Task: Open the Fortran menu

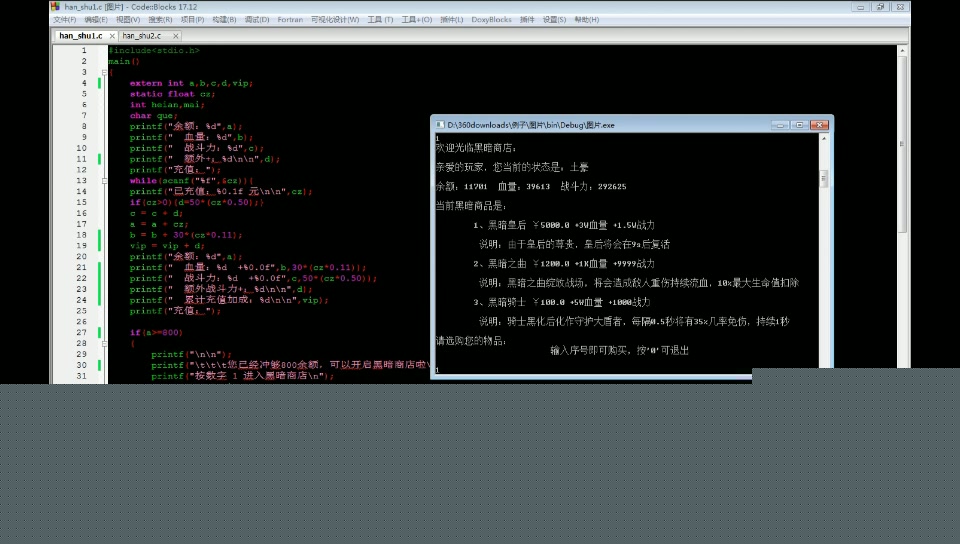Action: (290, 19)
